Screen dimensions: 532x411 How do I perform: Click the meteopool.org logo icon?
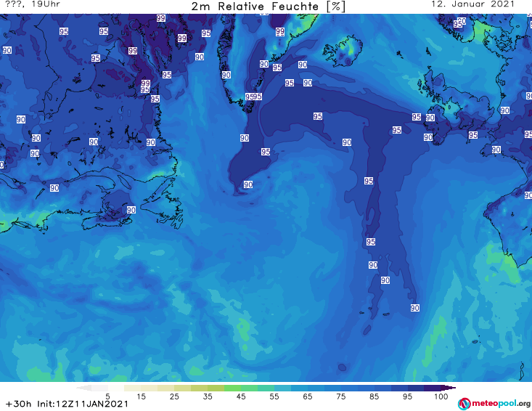[x=464, y=404]
